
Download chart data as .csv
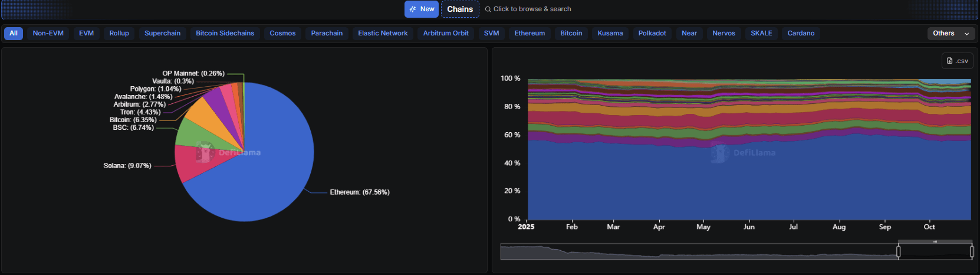coord(958,61)
